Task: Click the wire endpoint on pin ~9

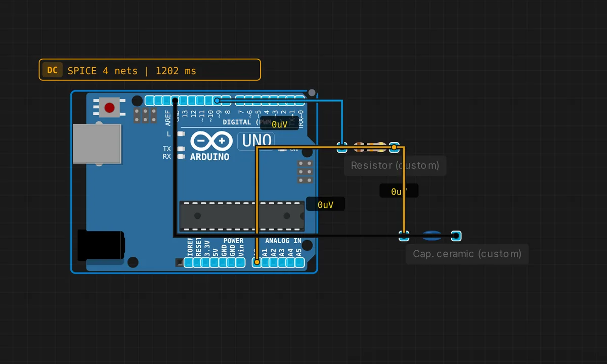Action: pyautogui.click(x=217, y=101)
